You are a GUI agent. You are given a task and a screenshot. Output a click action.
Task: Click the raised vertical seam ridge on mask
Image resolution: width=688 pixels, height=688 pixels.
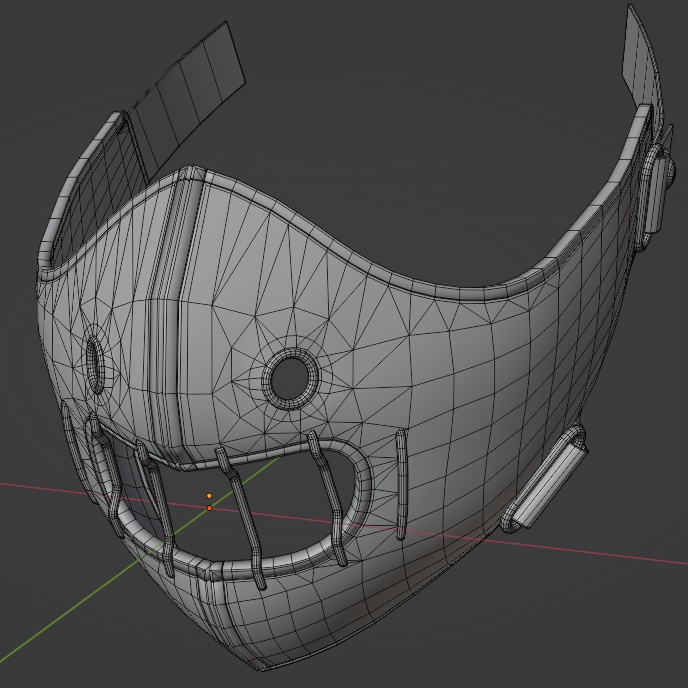pyautogui.click(x=176, y=316)
